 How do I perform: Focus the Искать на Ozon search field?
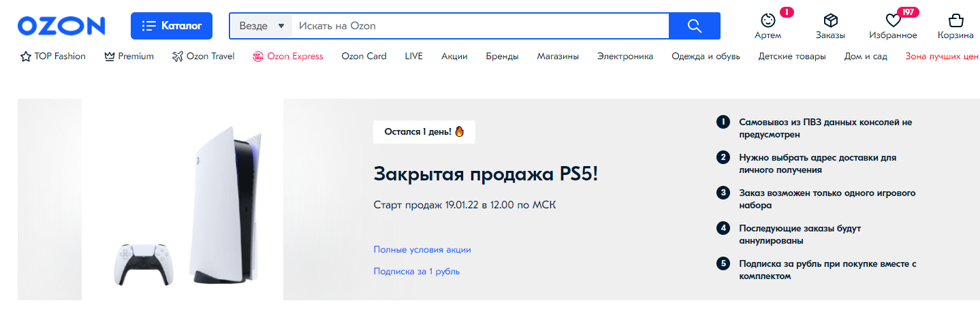pyautogui.click(x=480, y=26)
